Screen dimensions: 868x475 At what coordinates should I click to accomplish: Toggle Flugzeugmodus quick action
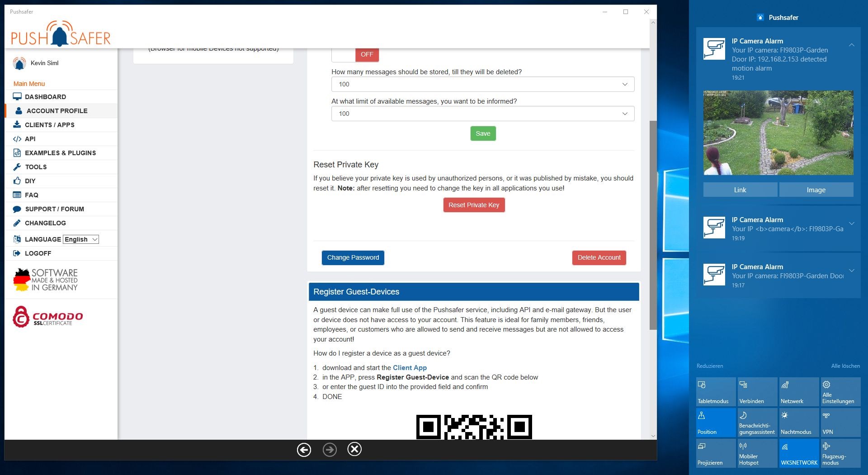[840, 453]
